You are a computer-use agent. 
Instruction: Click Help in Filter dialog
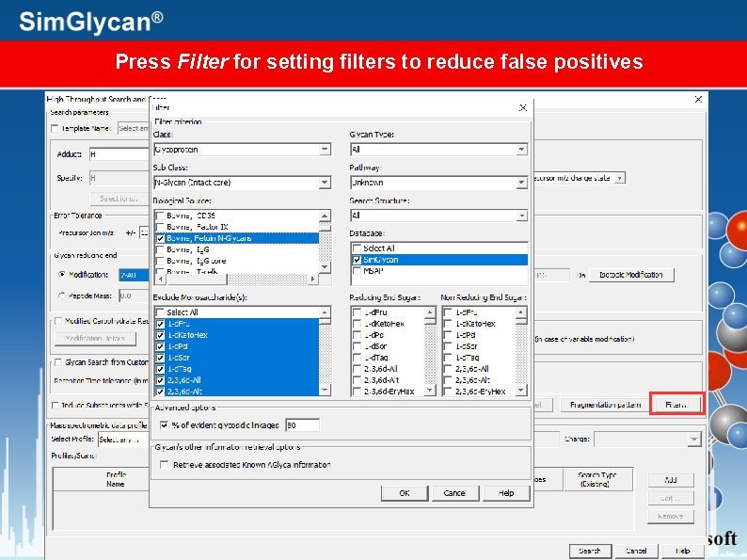click(506, 493)
